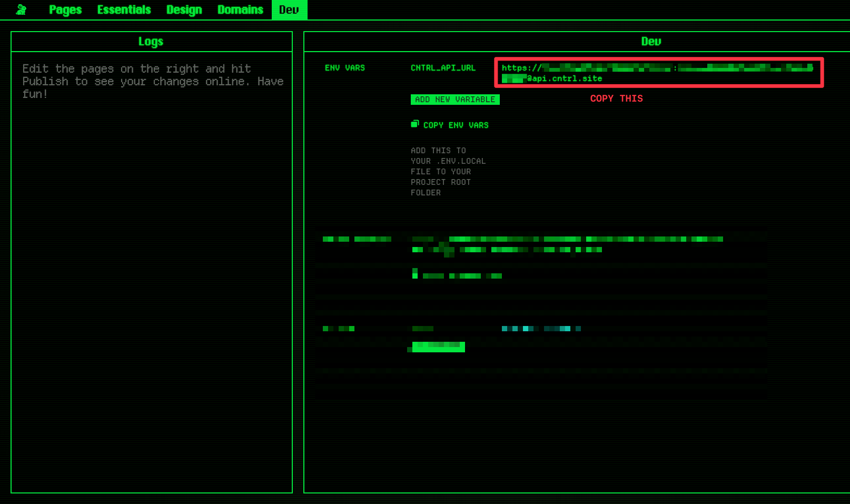Click the Logs panel header
This screenshot has width=850, height=504.
click(151, 42)
